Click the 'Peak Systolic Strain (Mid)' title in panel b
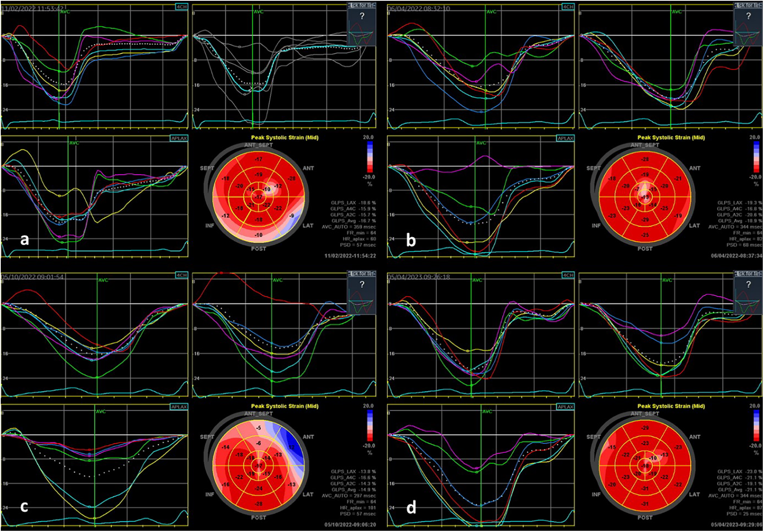764x532 pixels. pos(671,138)
